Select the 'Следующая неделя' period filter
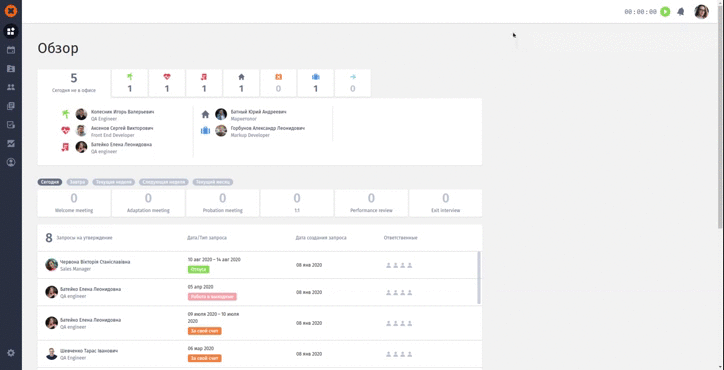The width and height of the screenshot is (724, 370). pos(164,182)
